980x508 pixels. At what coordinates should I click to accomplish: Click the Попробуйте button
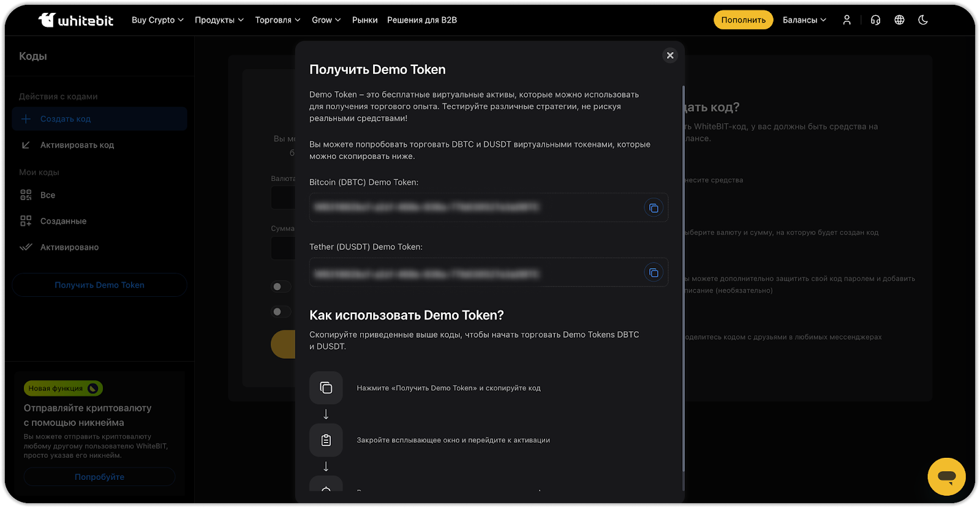(x=99, y=477)
